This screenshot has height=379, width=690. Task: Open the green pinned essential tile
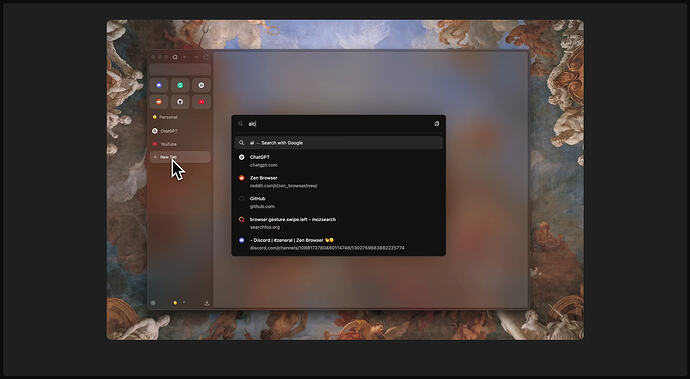coord(180,85)
